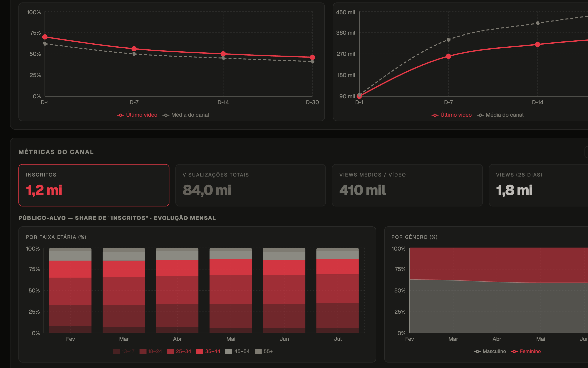Select the Views (28 dias) card

click(539, 185)
